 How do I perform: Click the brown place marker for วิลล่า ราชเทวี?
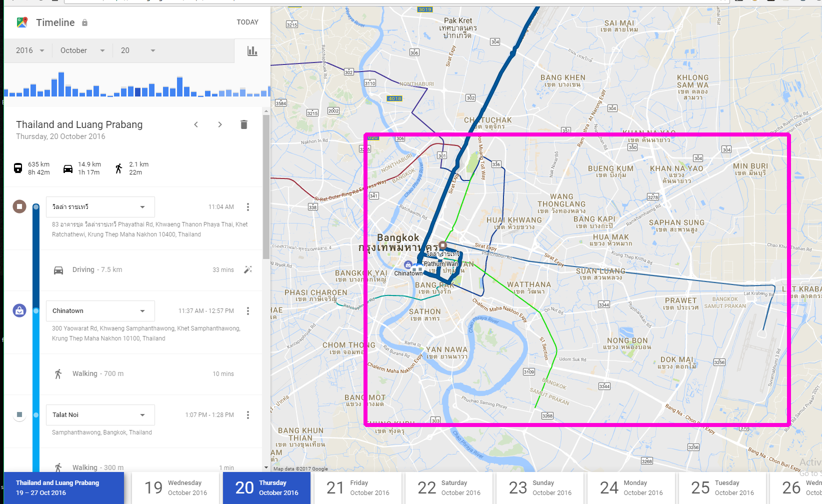point(19,206)
